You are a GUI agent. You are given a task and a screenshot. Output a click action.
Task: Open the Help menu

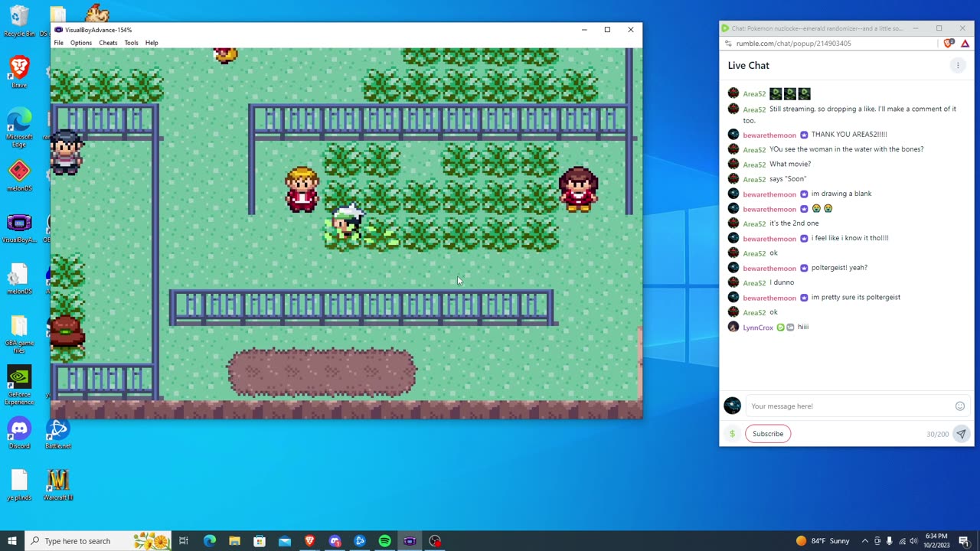click(152, 43)
